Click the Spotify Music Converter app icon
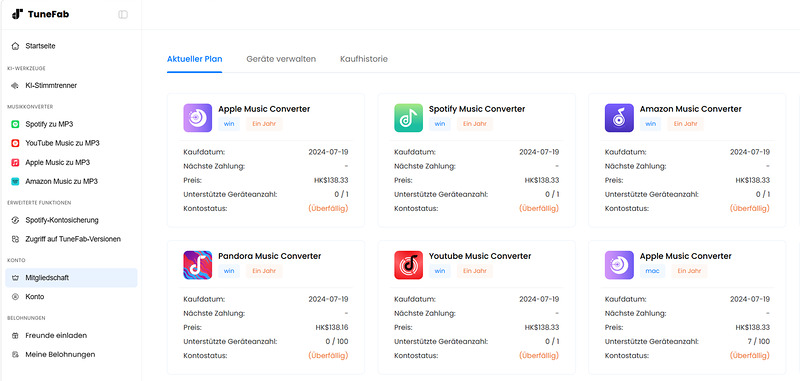Image resolution: width=800 pixels, height=381 pixels. click(408, 118)
